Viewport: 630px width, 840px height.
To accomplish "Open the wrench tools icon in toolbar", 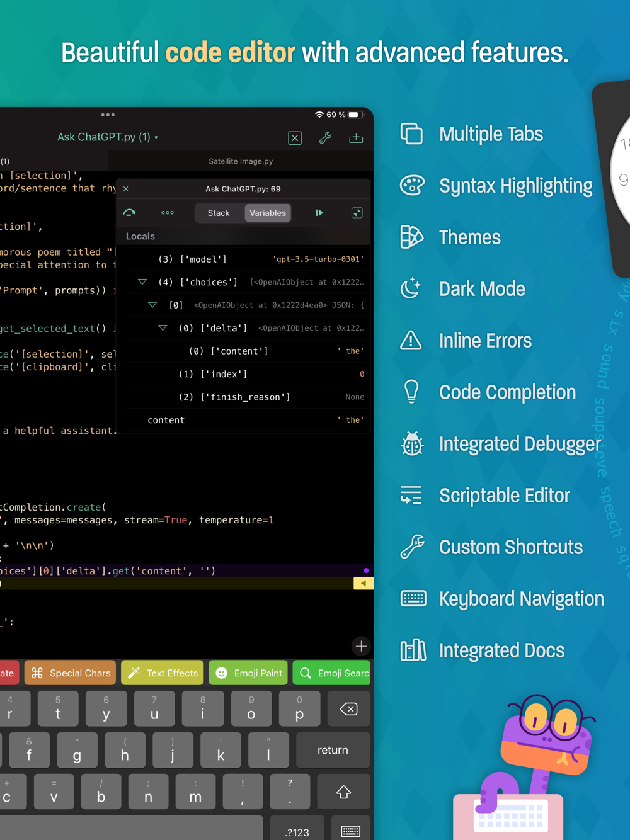I will (326, 137).
